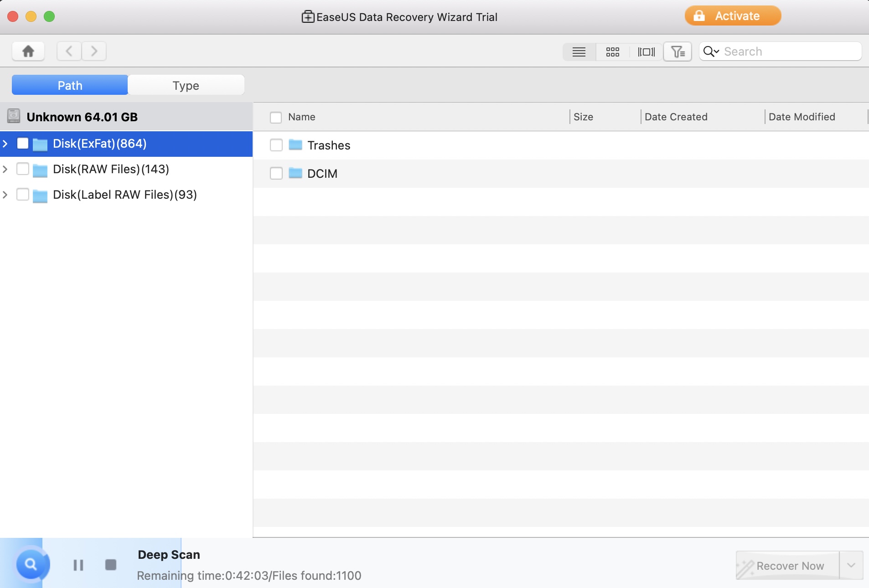Go back with the left arrow
This screenshot has width=869, height=588.
(69, 51)
